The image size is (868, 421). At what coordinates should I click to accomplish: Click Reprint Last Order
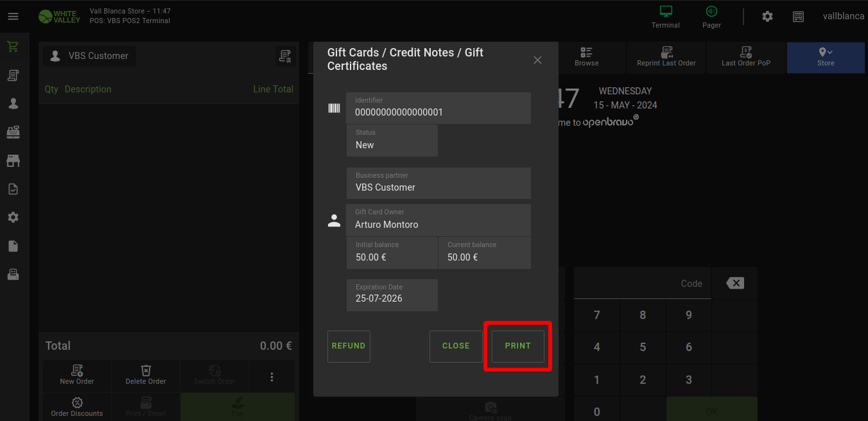coord(666,57)
